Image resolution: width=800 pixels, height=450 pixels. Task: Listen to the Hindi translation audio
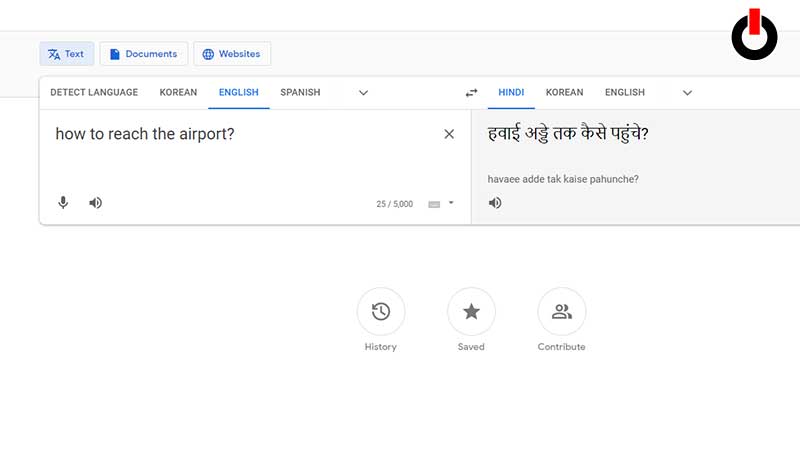point(495,203)
